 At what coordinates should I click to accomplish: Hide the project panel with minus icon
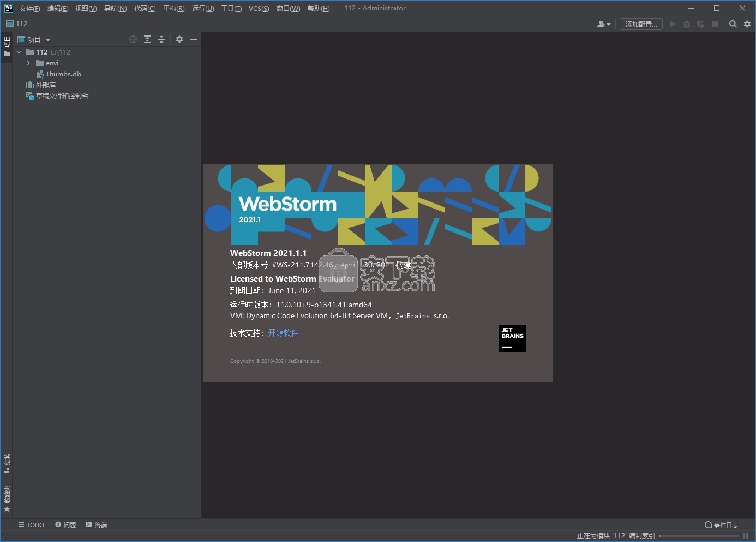click(194, 39)
